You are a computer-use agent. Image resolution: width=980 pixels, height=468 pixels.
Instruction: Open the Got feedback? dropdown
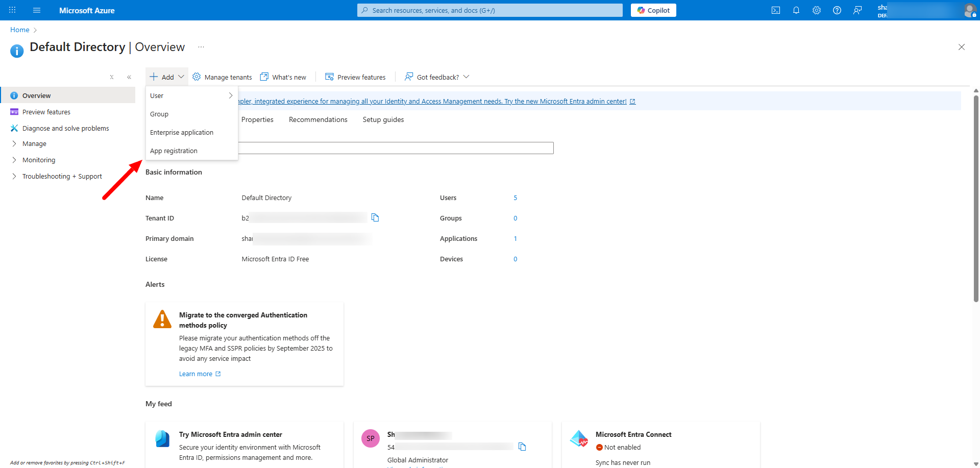click(437, 77)
